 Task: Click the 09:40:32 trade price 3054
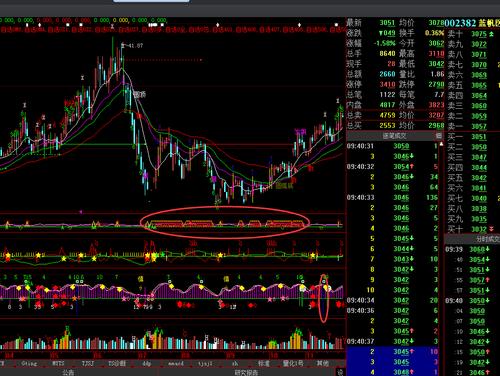tap(401, 167)
